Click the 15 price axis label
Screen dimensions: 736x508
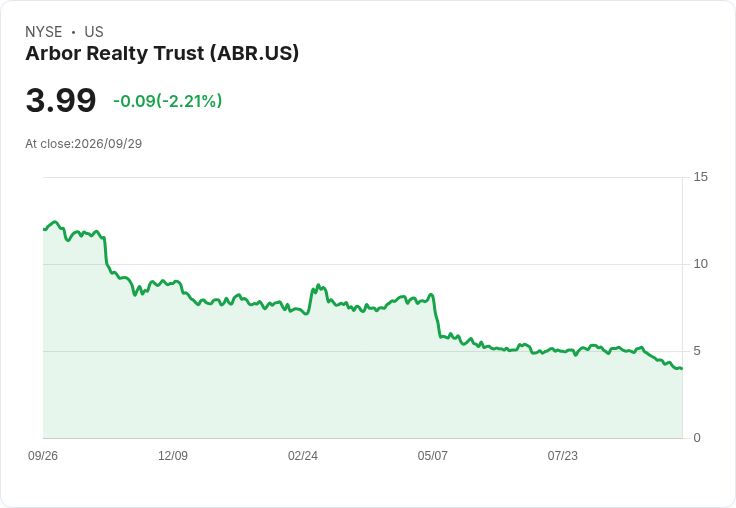click(700, 177)
